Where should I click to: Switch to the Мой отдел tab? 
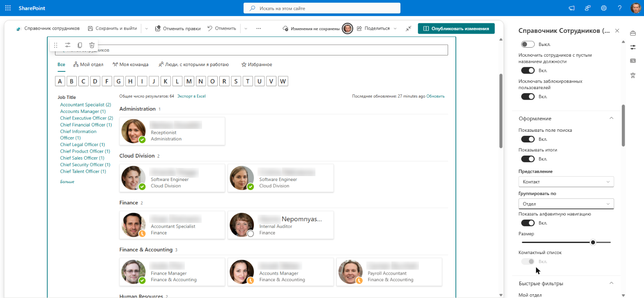88,64
